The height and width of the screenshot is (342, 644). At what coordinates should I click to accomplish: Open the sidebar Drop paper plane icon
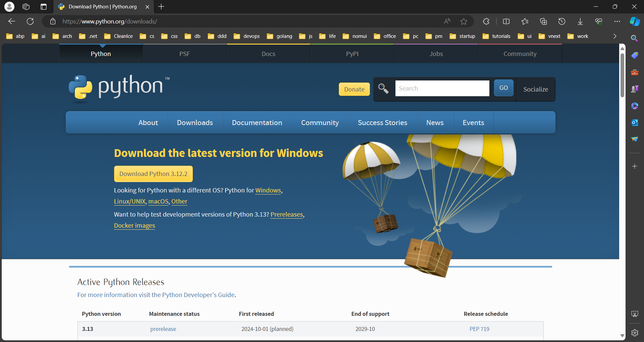tap(635, 139)
